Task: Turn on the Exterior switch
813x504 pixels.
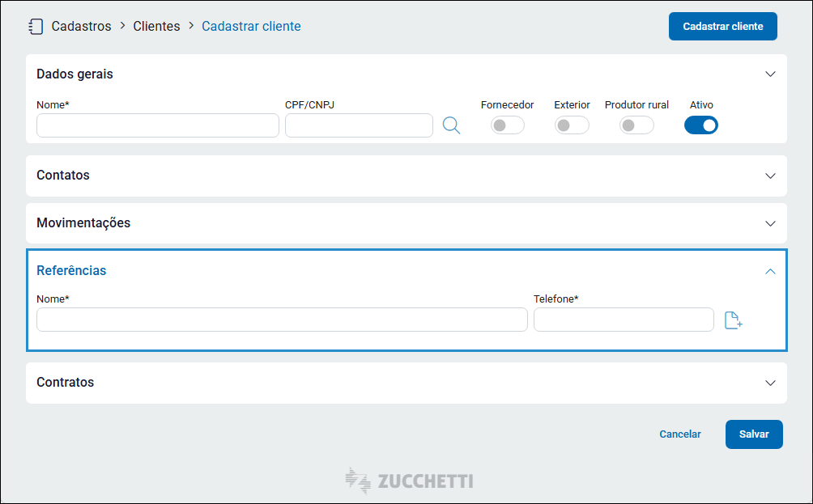Action: click(x=572, y=125)
